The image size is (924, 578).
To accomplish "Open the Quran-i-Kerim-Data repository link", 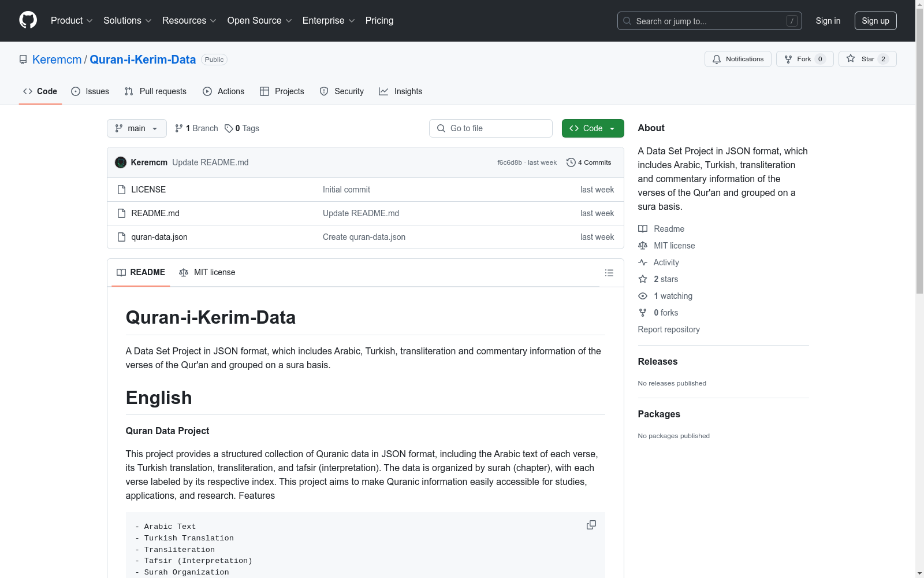I will (x=143, y=60).
